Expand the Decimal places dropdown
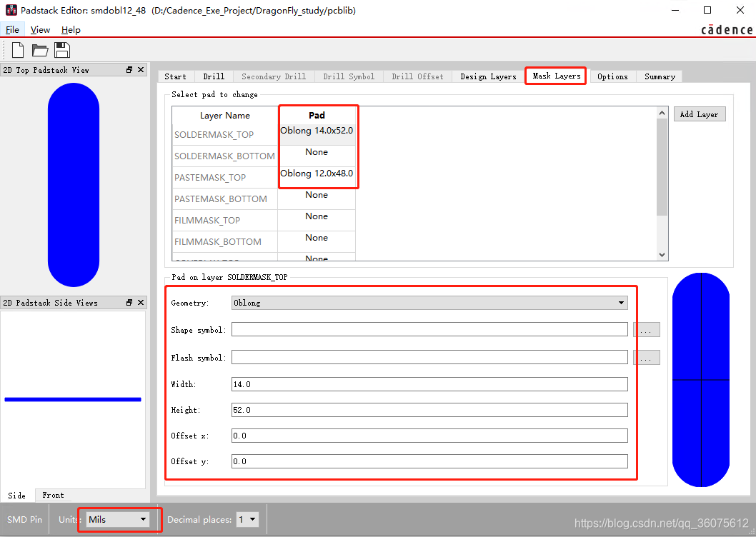Screen dimensions: 756x537 click(247, 519)
